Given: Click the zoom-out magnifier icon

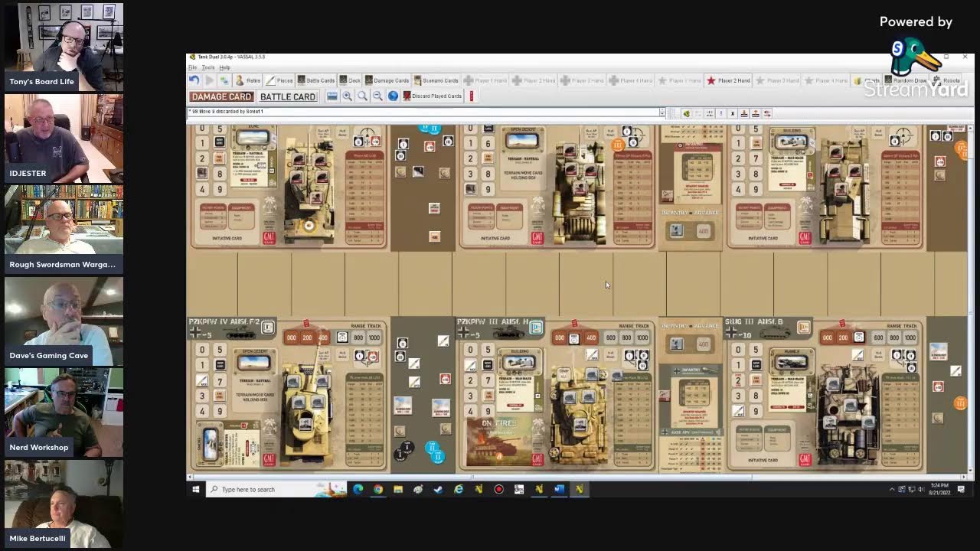Looking at the screenshot, I should pos(377,96).
